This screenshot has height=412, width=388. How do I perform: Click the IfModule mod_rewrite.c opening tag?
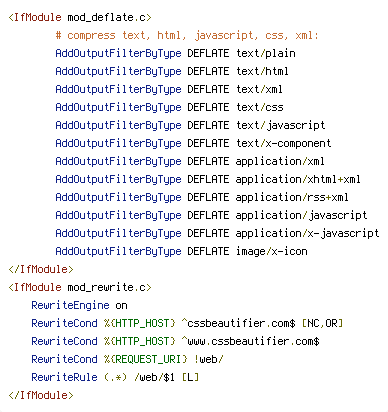pyautogui.click(x=80, y=287)
